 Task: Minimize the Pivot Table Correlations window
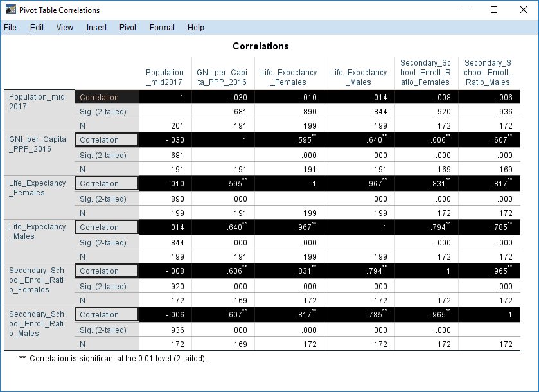[x=465, y=10]
